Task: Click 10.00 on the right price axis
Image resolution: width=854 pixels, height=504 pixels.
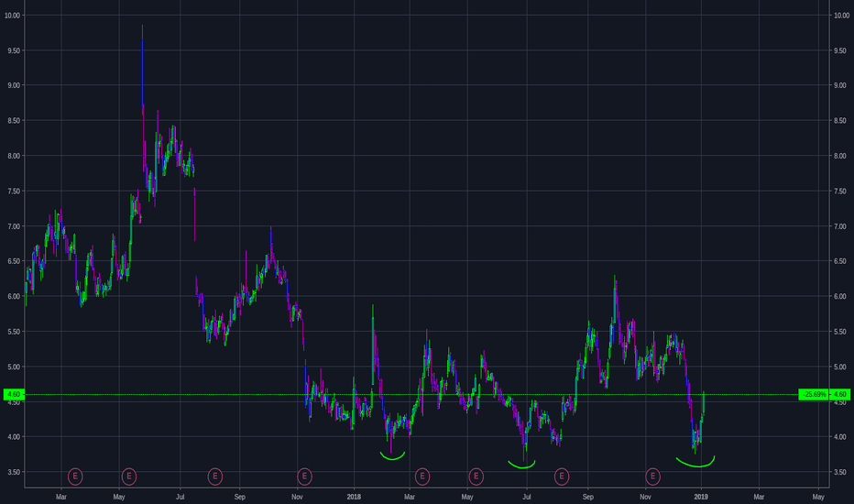Action: 841,16
